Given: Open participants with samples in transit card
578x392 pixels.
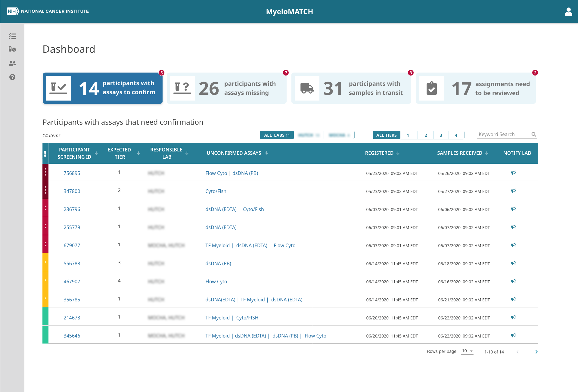Looking at the screenshot, I should pos(351,88).
